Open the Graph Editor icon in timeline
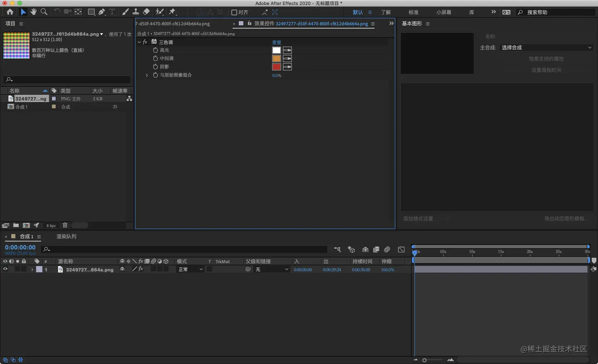 [401, 249]
